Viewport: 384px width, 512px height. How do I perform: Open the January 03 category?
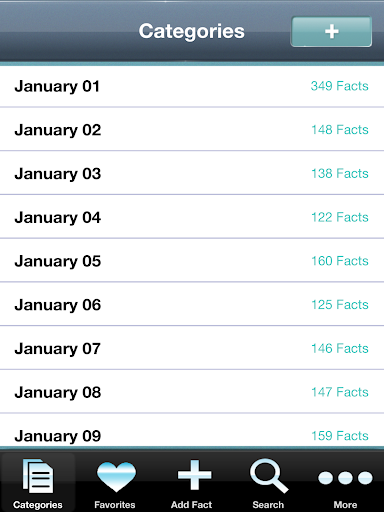tap(192, 173)
